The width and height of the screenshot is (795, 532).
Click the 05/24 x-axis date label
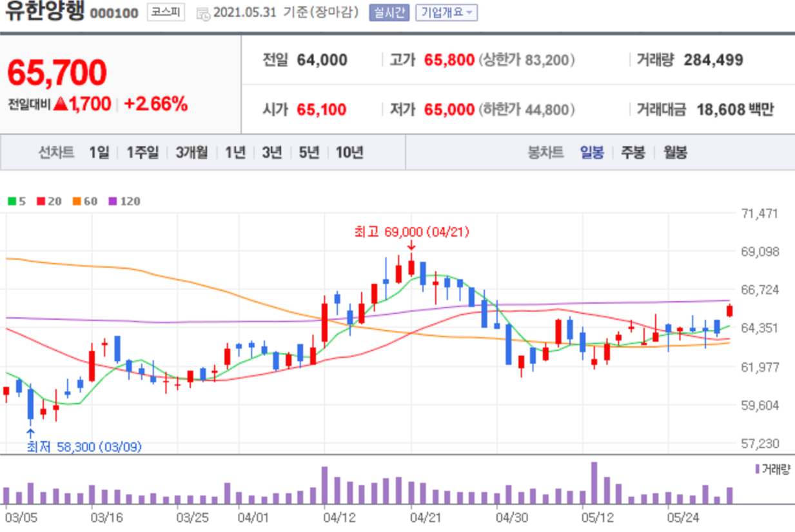coord(683,518)
